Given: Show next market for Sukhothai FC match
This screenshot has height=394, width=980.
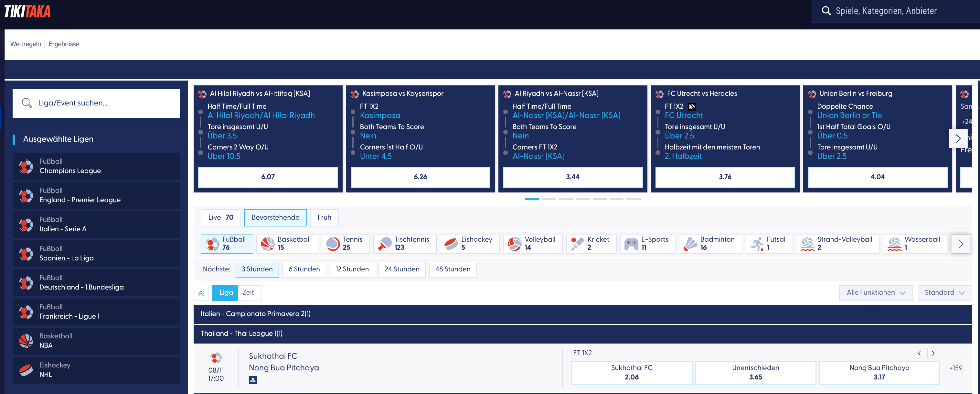Looking at the screenshot, I should 932,353.
